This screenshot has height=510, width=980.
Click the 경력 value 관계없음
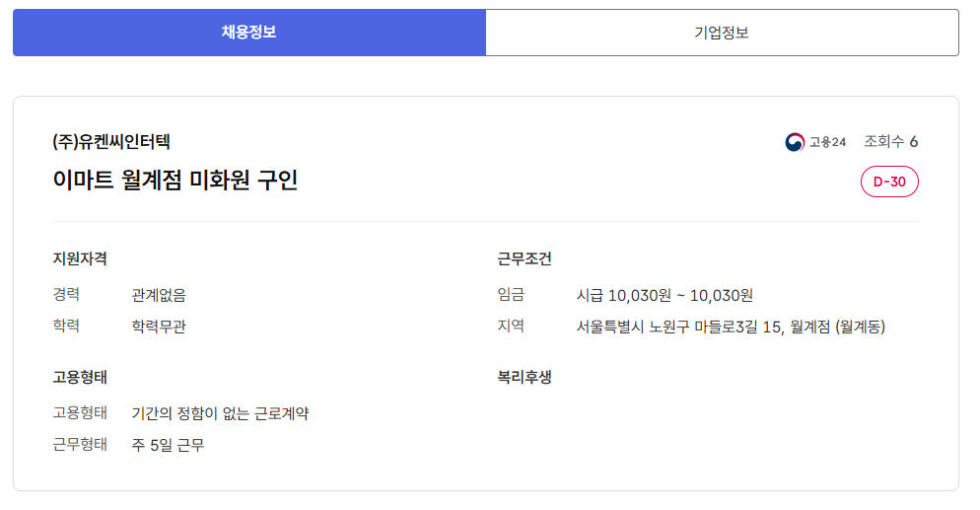click(x=159, y=295)
